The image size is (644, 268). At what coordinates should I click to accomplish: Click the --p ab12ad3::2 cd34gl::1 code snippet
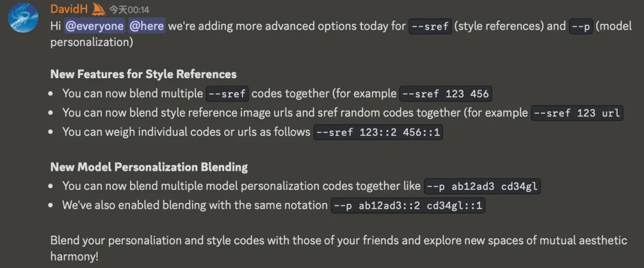tap(408, 205)
